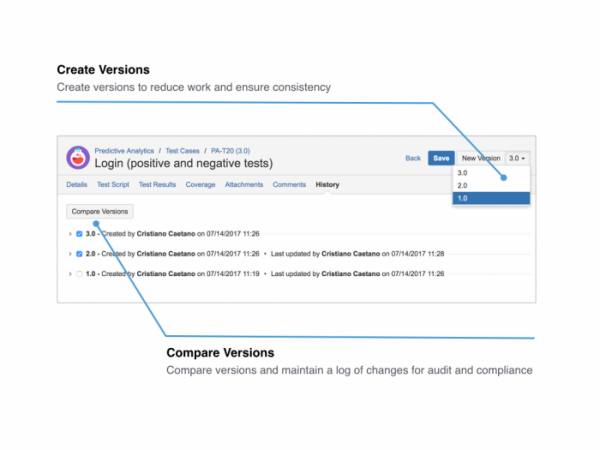This screenshot has height=450, width=600.
Task: Expand the version 2.0 history row chevron
Action: 70,254
